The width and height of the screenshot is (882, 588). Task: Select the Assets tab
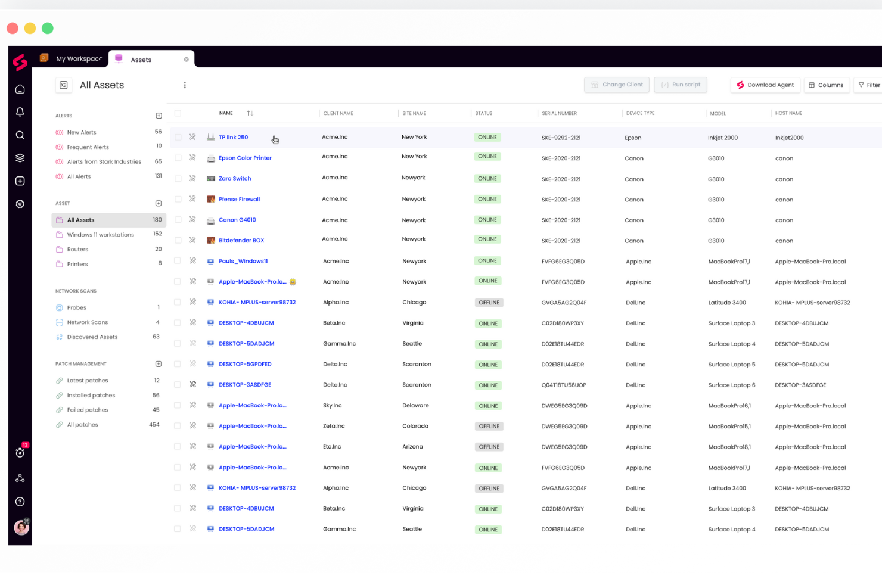coord(141,59)
